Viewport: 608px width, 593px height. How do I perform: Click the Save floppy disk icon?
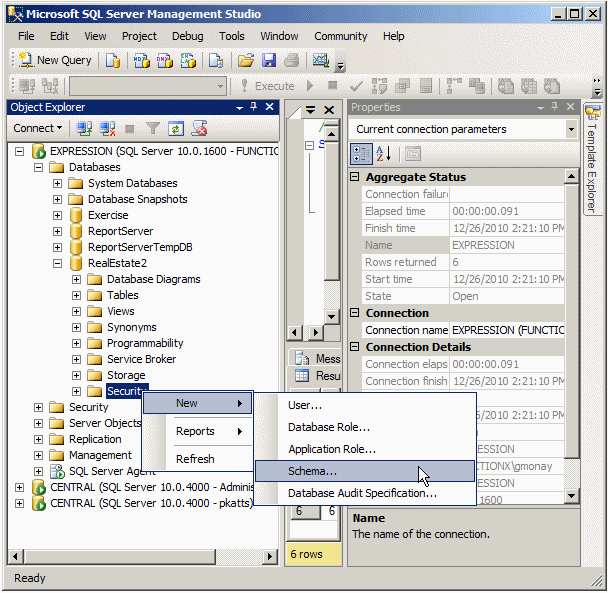point(269,61)
